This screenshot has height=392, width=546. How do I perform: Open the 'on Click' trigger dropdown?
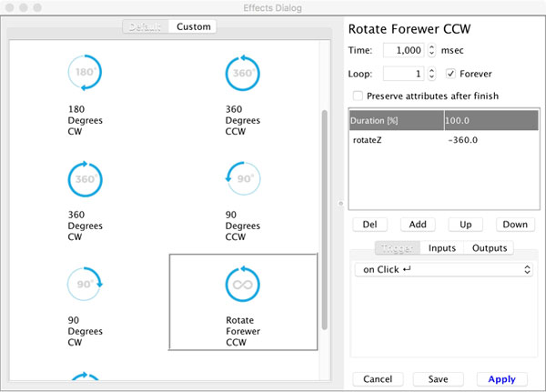tap(444, 269)
